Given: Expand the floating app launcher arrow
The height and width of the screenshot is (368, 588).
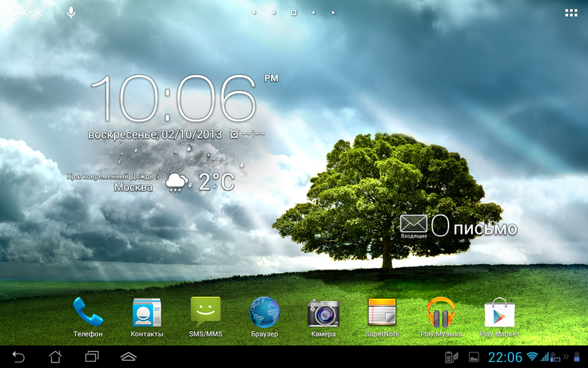Looking at the screenshot, I should 129,357.
